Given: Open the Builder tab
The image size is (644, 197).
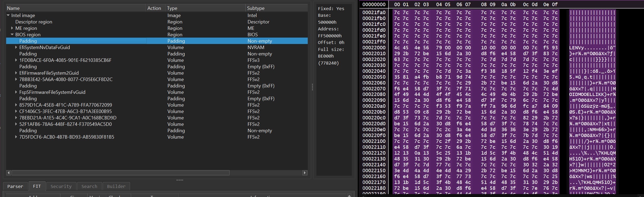Looking at the screenshot, I should pyautogui.click(x=116, y=186).
